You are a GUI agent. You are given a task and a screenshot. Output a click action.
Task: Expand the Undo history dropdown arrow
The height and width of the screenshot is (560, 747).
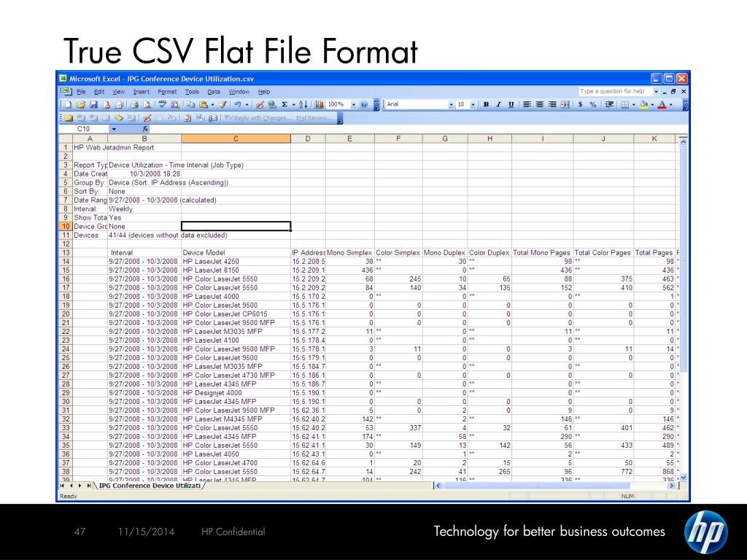coord(247,104)
